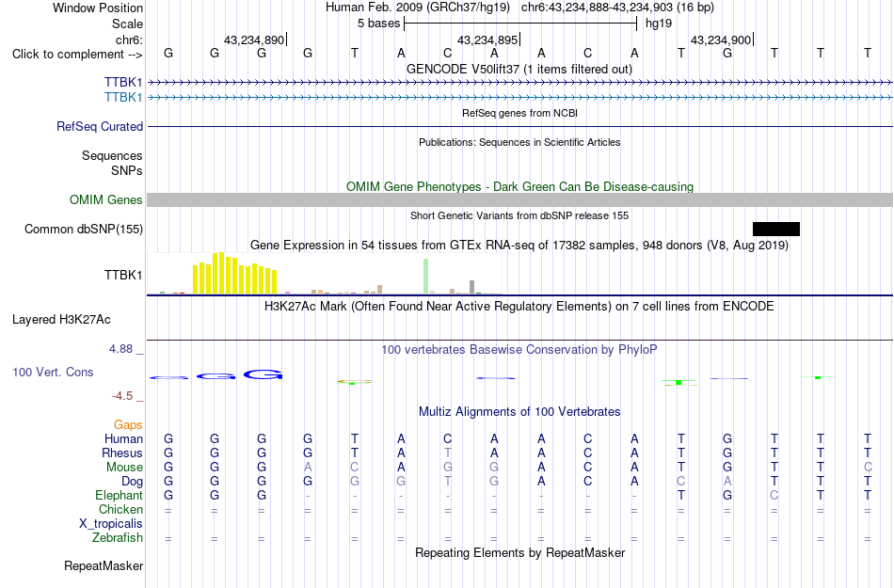
Task: Open the '100 vertebrates Basewise Conservation by PhyloP' title
Action: 519,349
